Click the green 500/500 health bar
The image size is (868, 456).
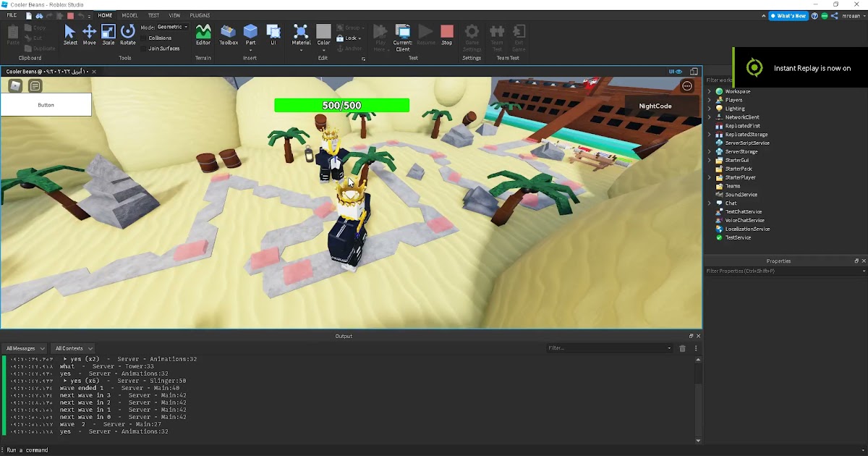tap(341, 106)
